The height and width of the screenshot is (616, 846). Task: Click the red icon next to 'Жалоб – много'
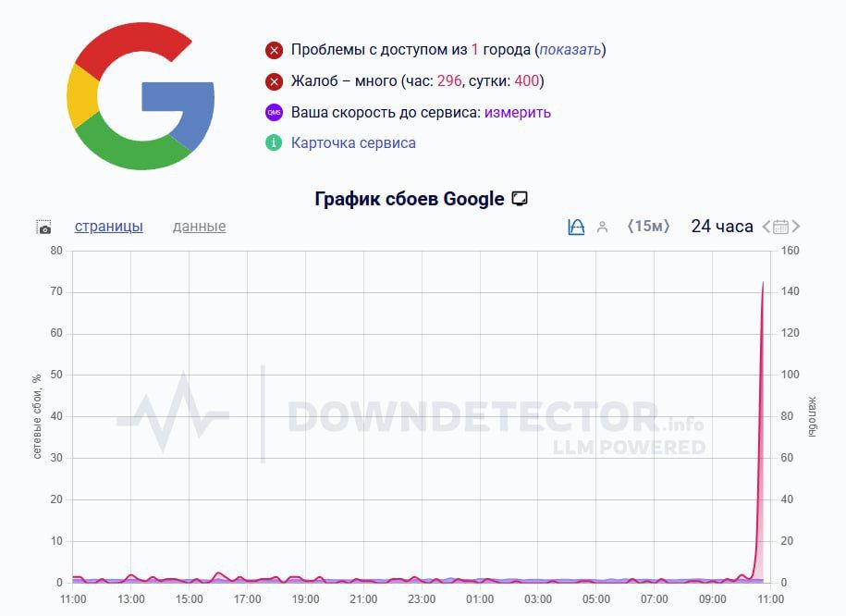(272, 80)
